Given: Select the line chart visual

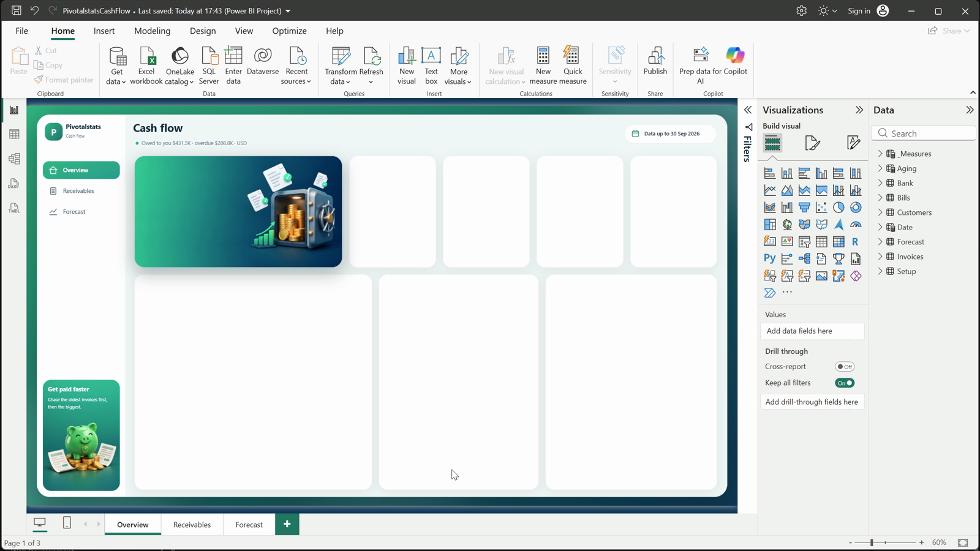Looking at the screenshot, I should [770, 190].
